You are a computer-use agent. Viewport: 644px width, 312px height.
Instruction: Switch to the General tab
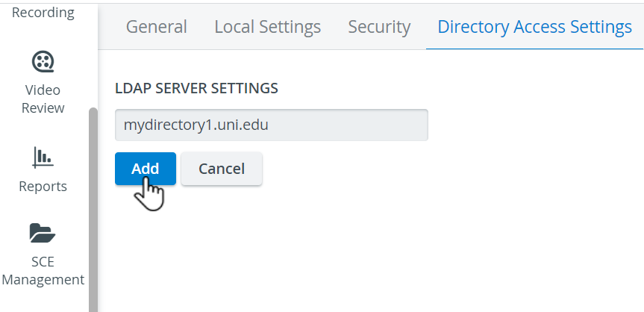(156, 27)
